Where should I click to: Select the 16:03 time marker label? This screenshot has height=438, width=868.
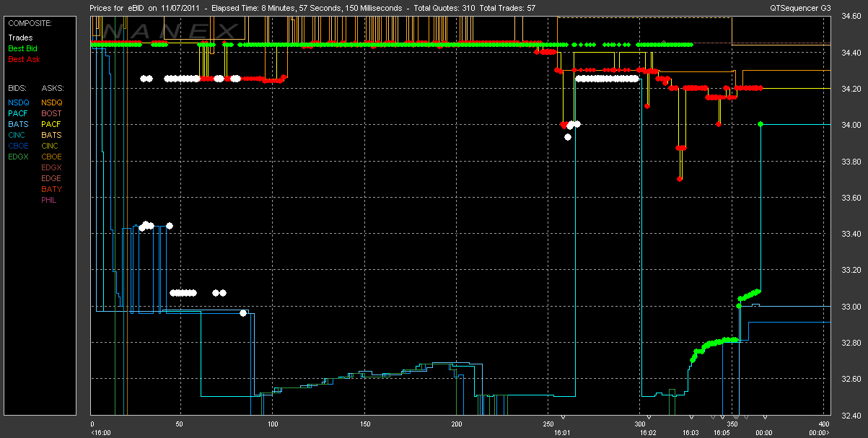coord(691,433)
